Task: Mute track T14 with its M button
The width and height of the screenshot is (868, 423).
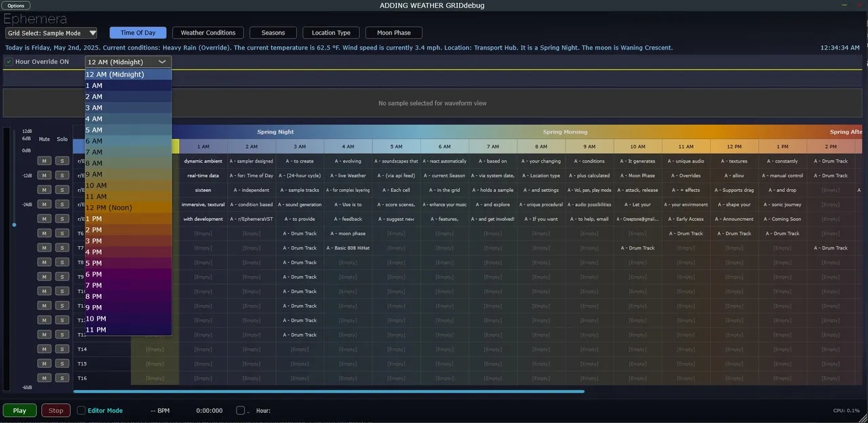Action: click(x=44, y=349)
